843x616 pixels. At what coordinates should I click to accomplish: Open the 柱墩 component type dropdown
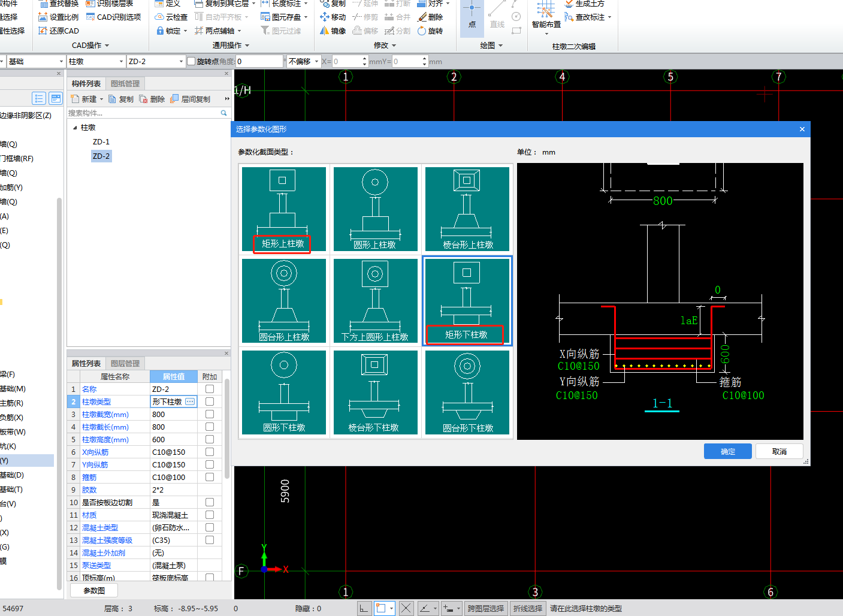[121, 61]
